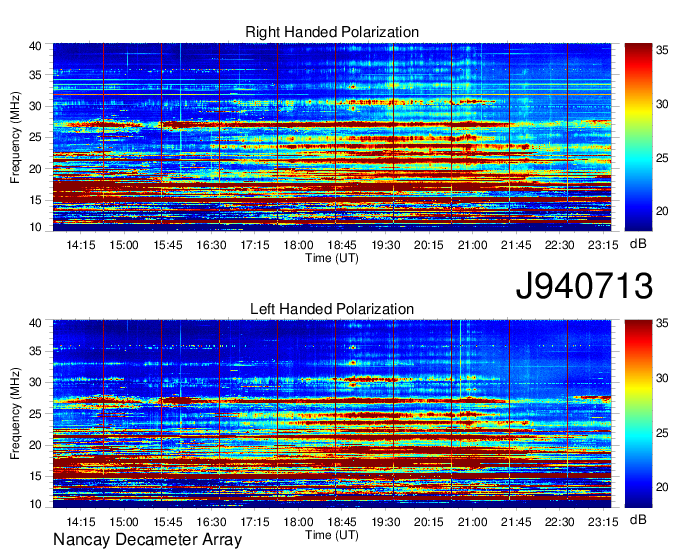Select frequency tick "30" on Left Handed plot
This screenshot has height=552, width=680.
click(35, 382)
